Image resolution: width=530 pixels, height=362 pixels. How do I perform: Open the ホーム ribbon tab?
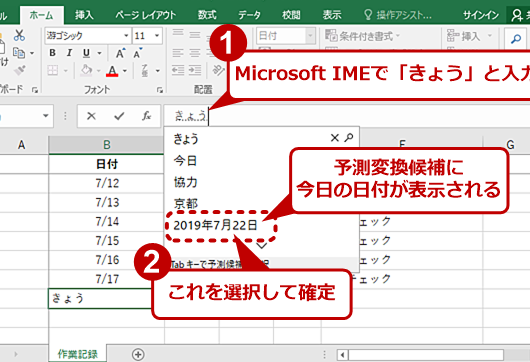pos(42,15)
